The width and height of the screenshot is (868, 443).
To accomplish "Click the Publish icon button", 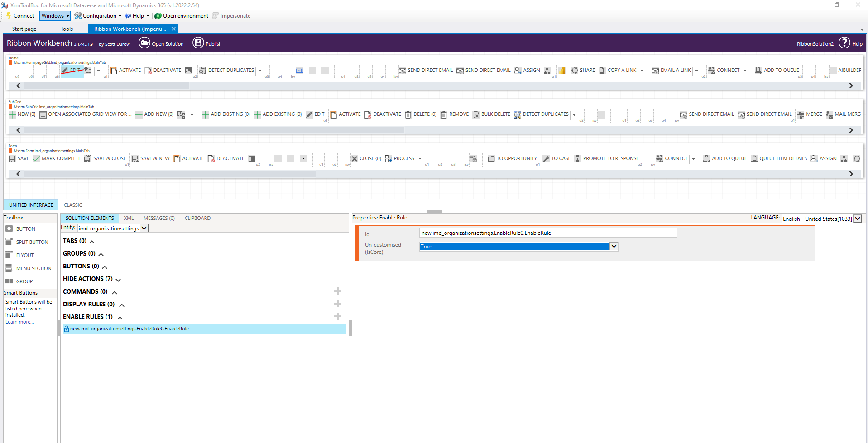I will (198, 43).
